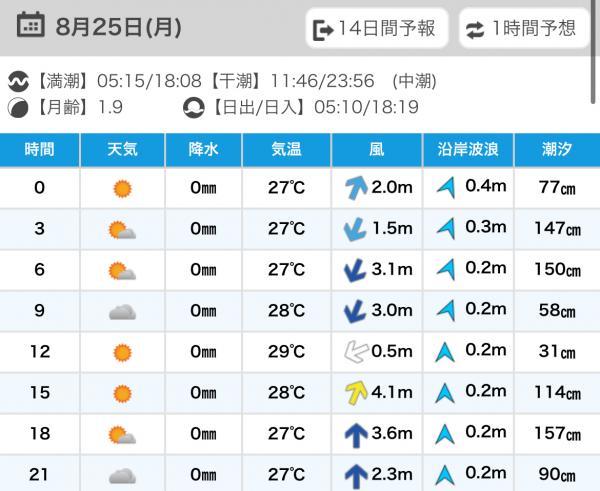Click the wave direction arrow at 0.4m
Screen dimensions: 600x491
[x=447, y=187]
